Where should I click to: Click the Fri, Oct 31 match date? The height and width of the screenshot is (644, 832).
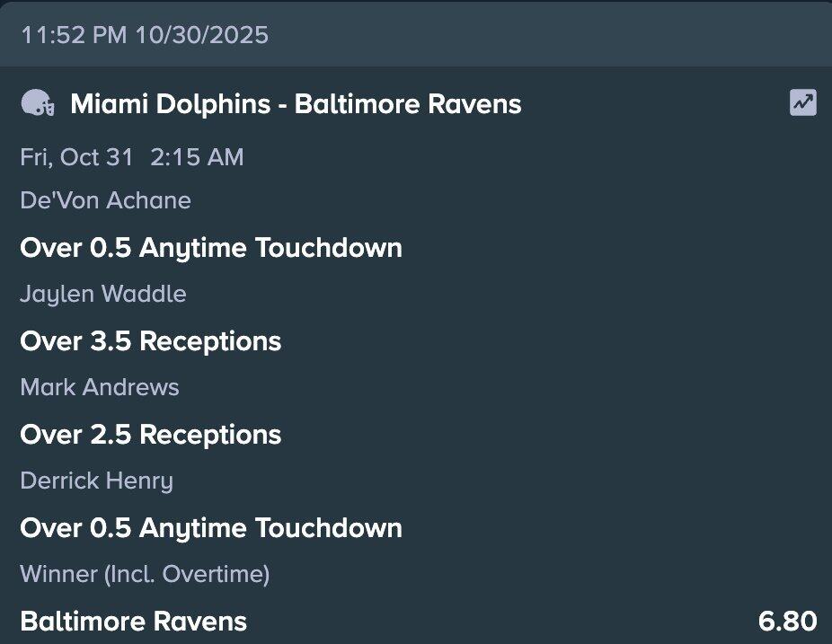coord(76,157)
